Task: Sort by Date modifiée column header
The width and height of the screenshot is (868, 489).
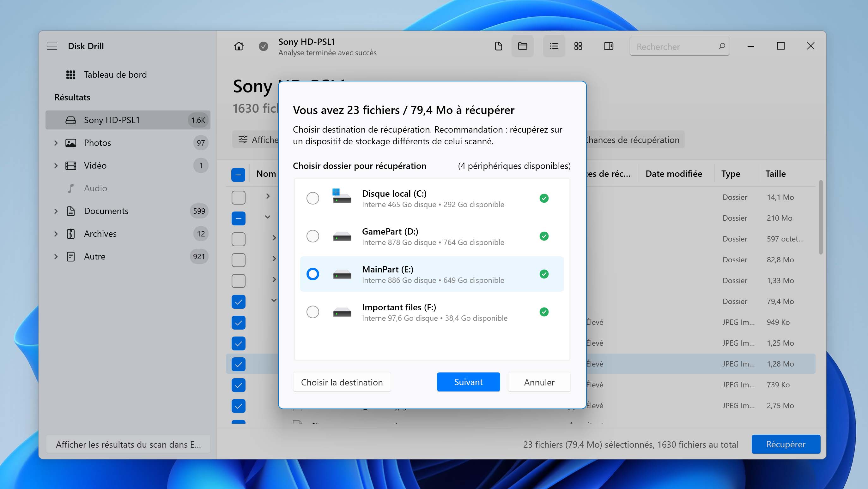Action: pos(674,174)
